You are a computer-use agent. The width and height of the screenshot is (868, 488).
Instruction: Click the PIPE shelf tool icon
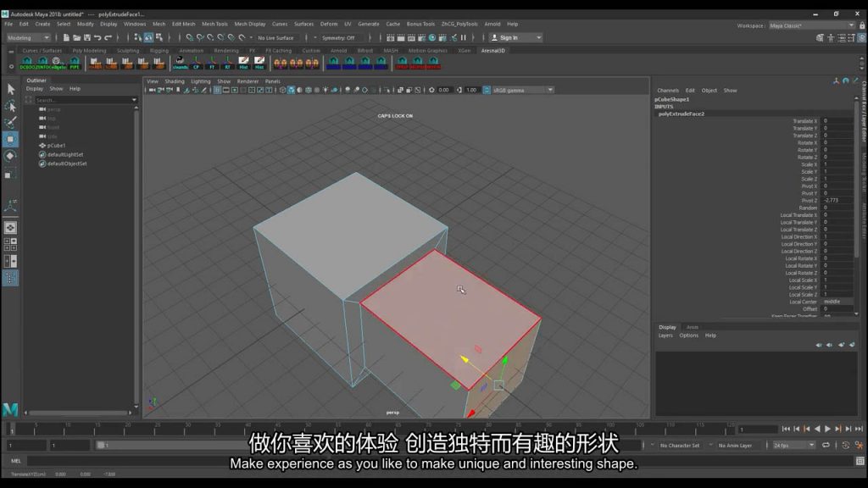point(75,63)
